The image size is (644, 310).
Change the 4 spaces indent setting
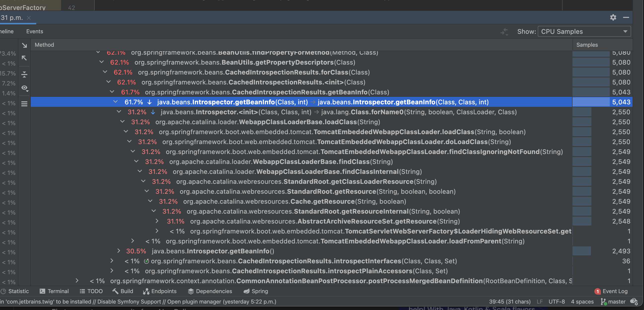[x=582, y=302]
